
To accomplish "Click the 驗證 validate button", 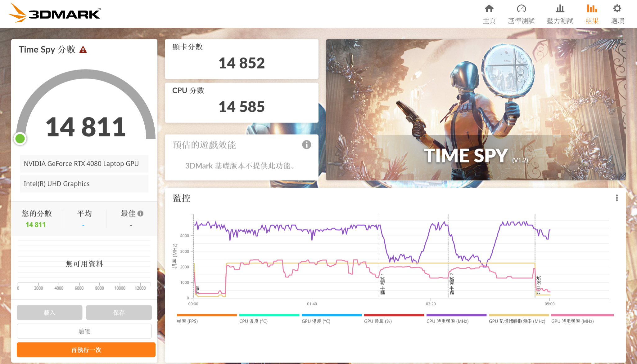I will tap(84, 331).
